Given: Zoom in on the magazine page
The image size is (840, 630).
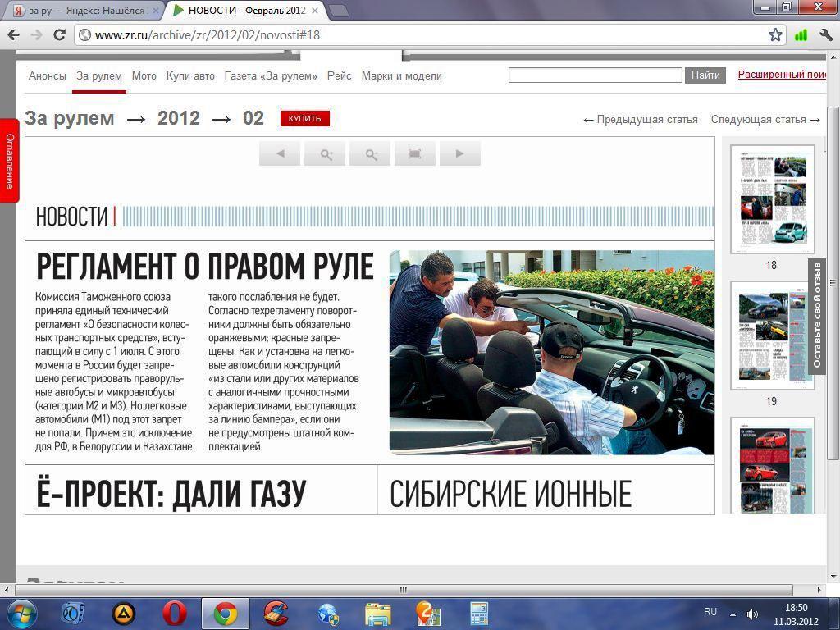Looking at the screenshot, I should click(325, 153).
